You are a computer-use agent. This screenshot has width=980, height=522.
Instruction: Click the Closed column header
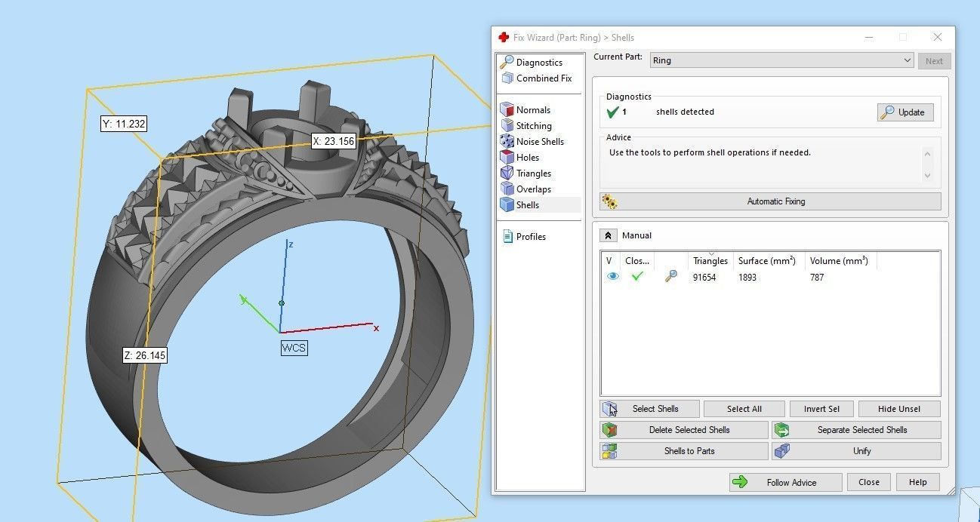pos(637,261)
